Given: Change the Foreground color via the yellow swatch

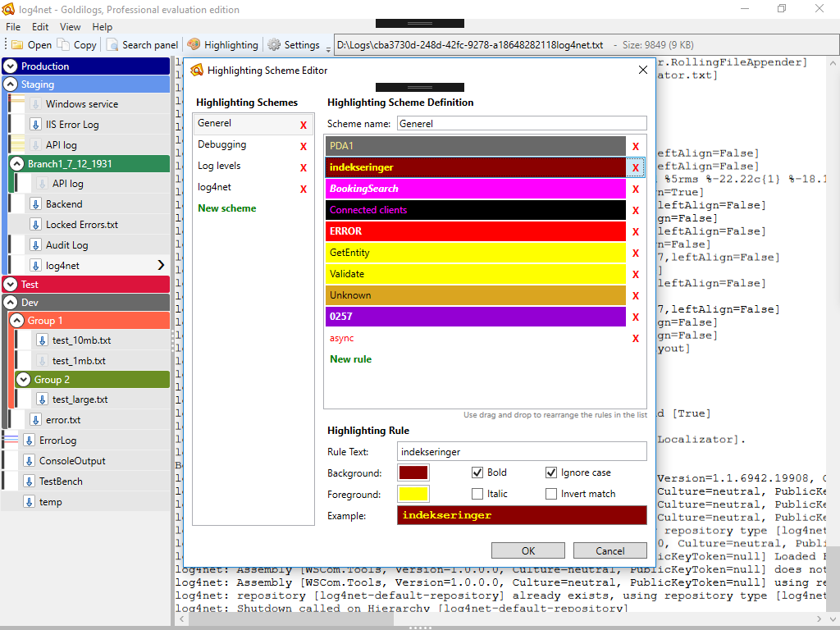Looking at the screenshot, I should (413, 493).
